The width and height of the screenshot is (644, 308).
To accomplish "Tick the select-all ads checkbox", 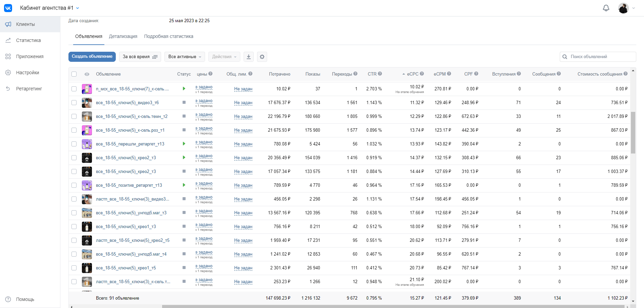I will point(74,74).
